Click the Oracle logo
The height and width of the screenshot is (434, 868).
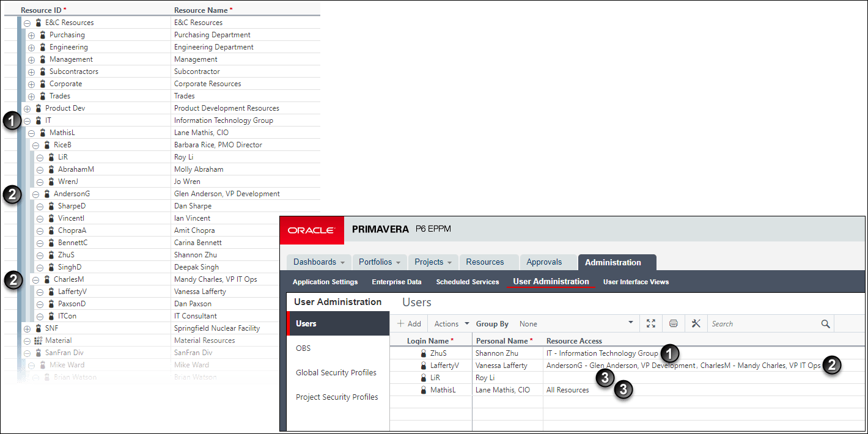[x=312, y=230]
